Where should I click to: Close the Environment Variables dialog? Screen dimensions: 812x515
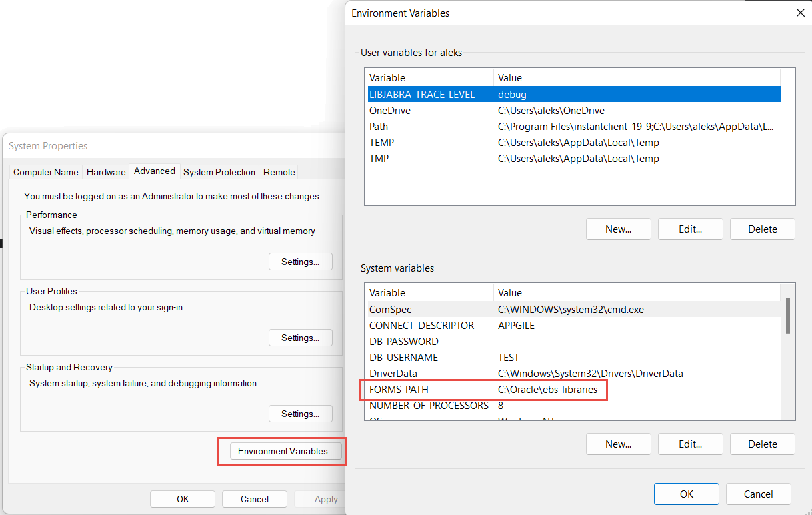[x=800, y=13]
